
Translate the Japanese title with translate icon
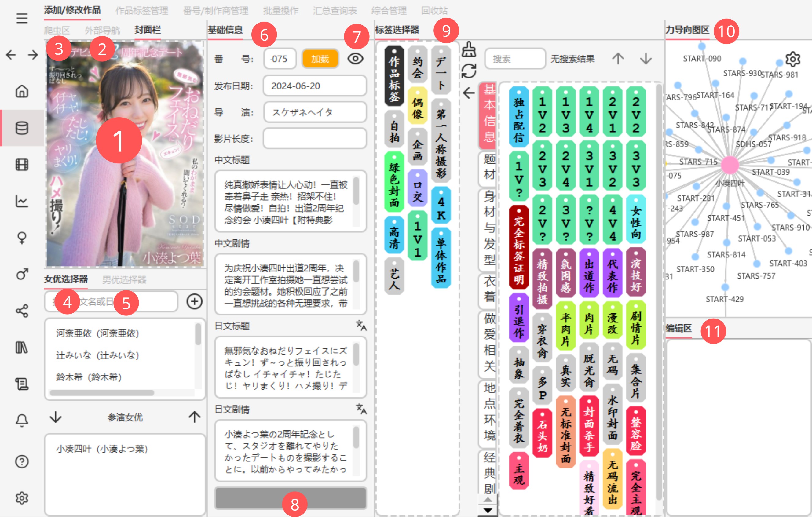click(x=361, y=325)
